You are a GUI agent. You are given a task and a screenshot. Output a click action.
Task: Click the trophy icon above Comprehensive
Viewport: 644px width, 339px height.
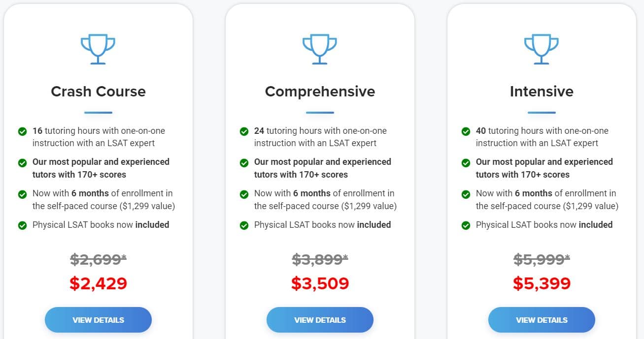320,49
